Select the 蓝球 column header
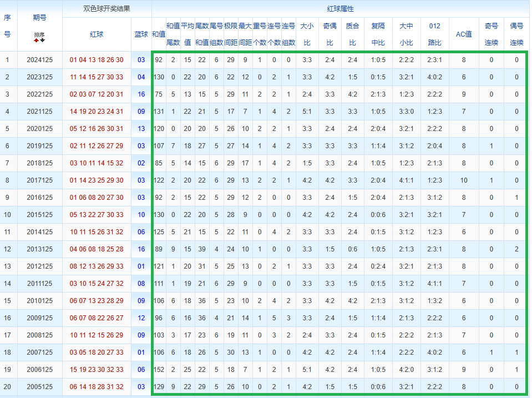532x398 pixels. (141, 34)
